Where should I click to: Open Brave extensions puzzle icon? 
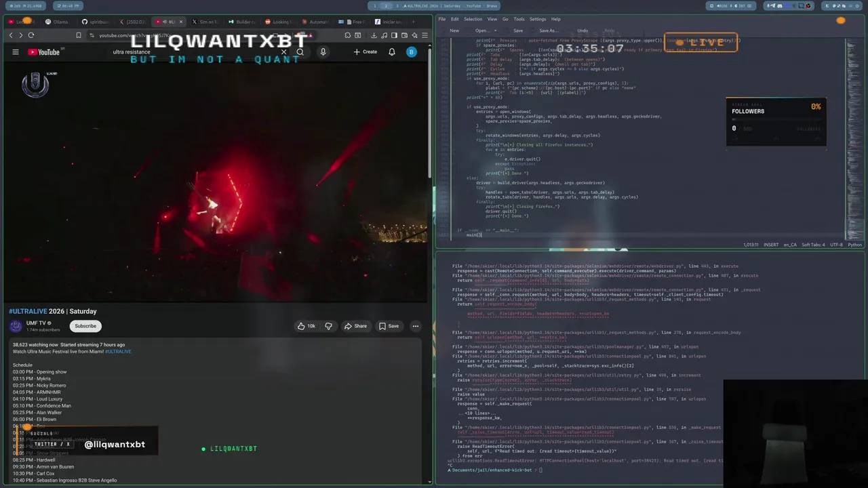[348, 35]
